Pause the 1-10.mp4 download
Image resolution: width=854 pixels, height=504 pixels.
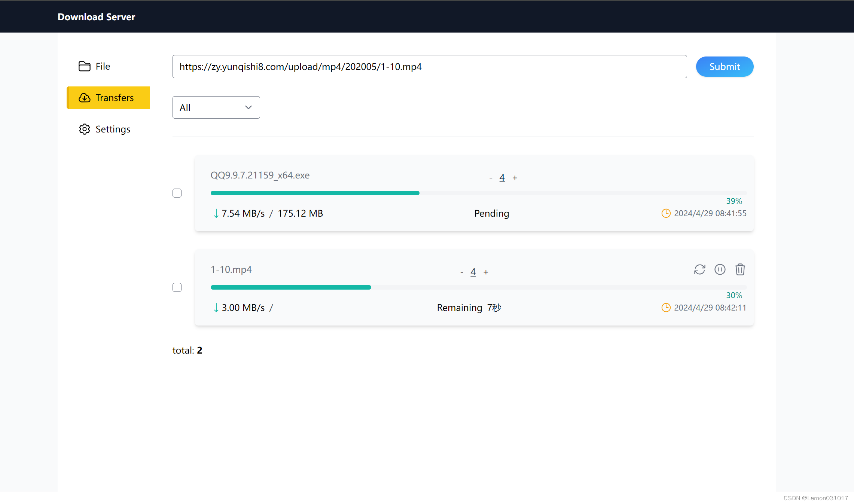720,269
